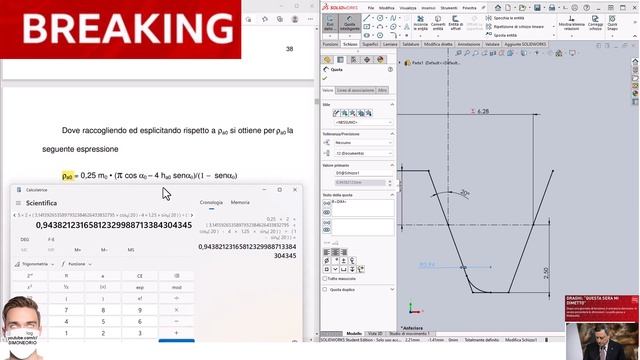Toggle DEG angle mode in Calculator
This screenshot has width=640, height=360.
click(24, 239)
